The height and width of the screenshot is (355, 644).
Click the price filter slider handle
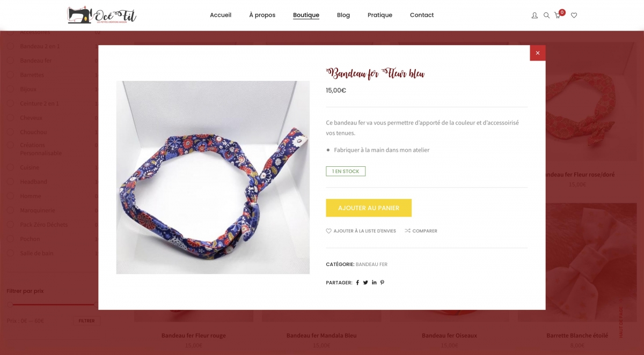[10, 305]
